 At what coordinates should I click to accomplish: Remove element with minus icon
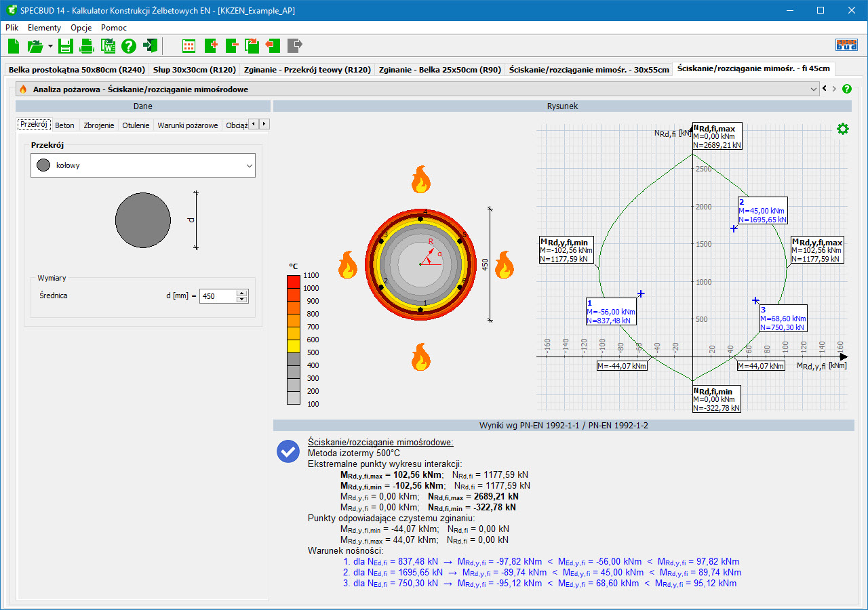pyautogui.click(x=231, y=46)
